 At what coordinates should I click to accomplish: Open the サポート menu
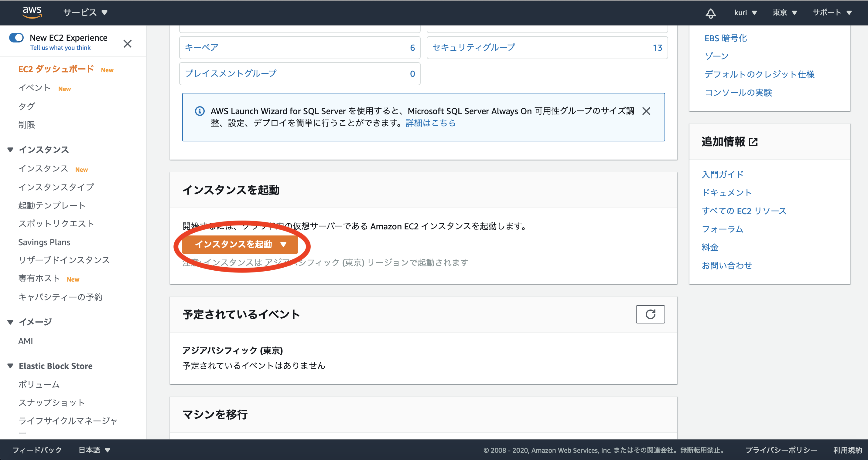click(832, 12)
